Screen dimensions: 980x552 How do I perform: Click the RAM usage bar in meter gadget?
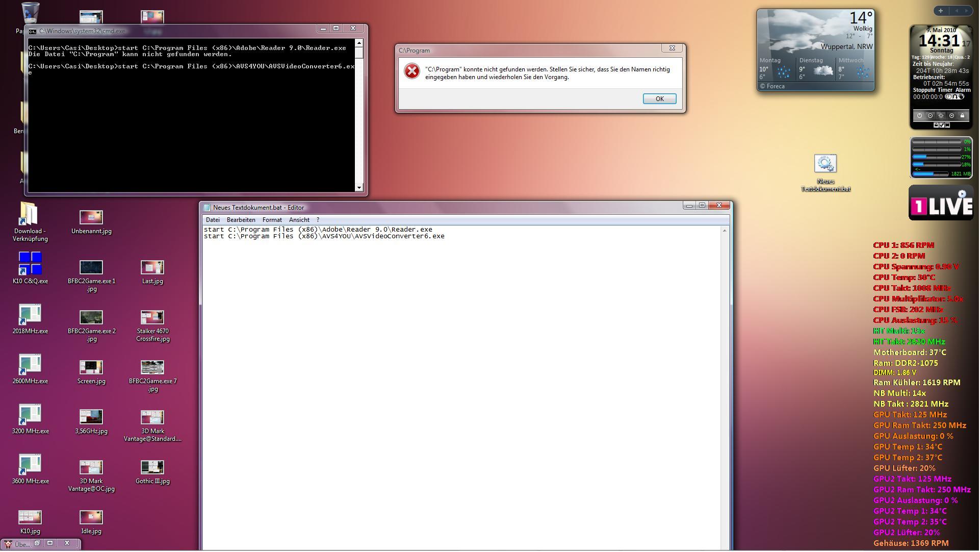coord(930,174)
